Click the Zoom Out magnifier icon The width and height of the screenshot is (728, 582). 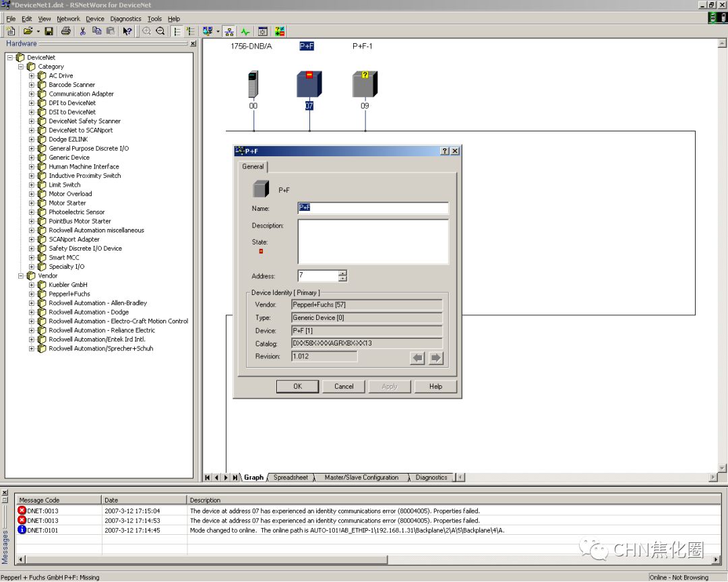click(x=160, y=31)
